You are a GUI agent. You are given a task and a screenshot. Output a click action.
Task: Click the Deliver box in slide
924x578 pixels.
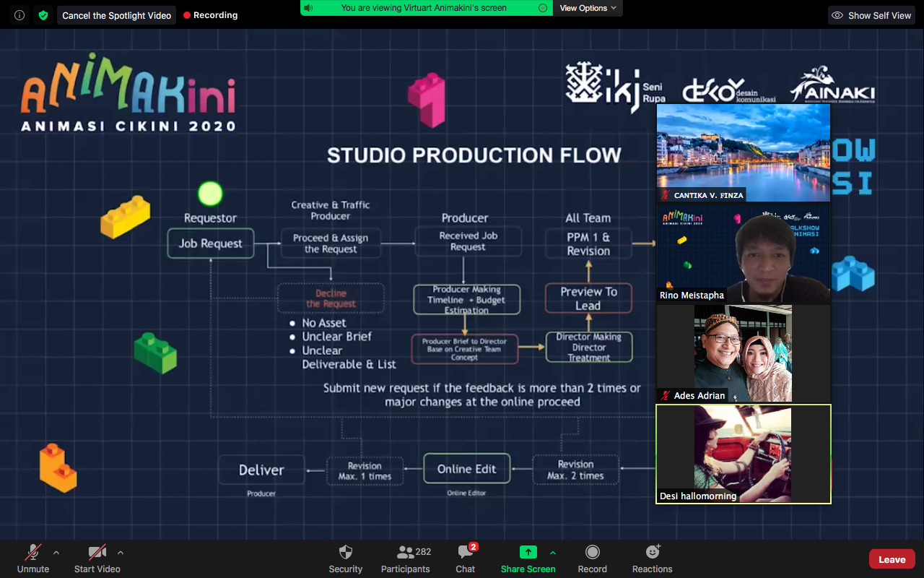[261, 470]
